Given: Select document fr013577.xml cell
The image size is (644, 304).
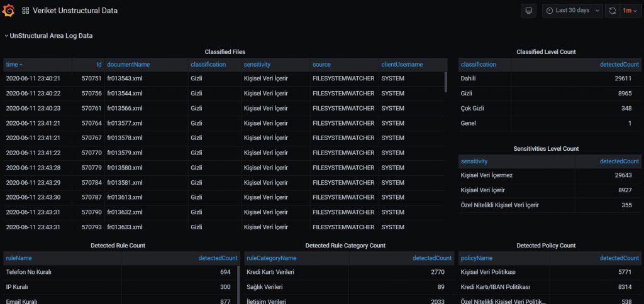Looking at the screenshot, I should tap(125, 123).
